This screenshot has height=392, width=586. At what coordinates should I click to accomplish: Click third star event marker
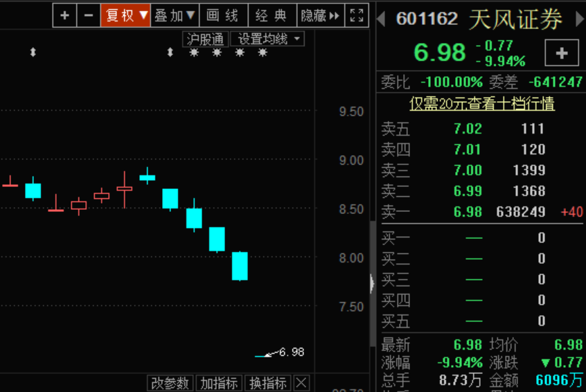[240, 53]
